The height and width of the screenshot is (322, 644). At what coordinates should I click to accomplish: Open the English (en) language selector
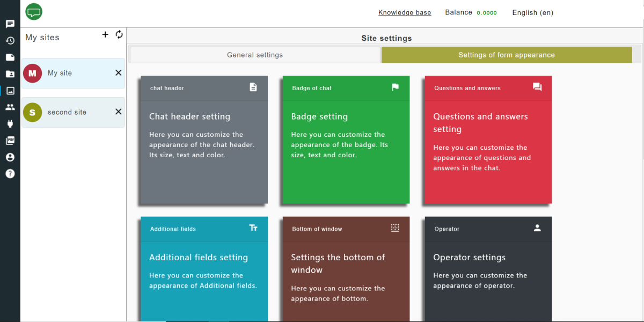[x=532, y=12]
